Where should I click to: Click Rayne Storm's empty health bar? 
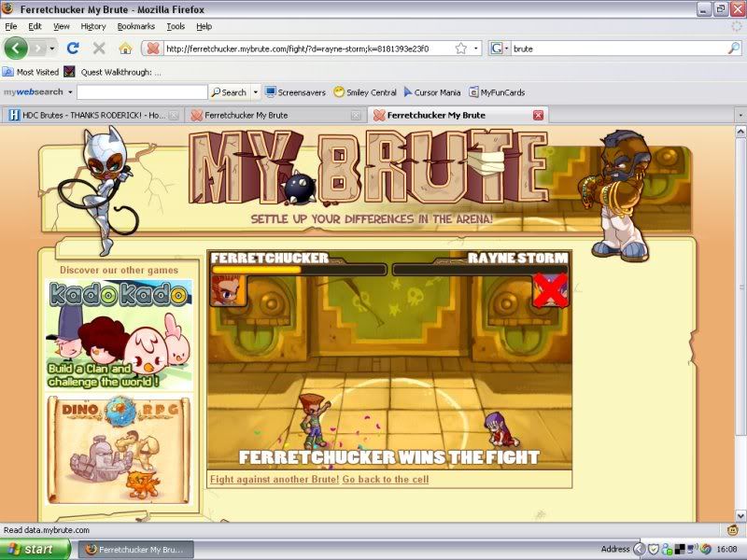[481, 270]
